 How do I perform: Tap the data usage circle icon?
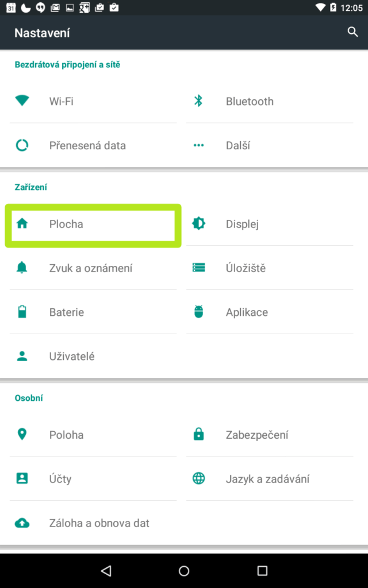(x=22, y=145)
